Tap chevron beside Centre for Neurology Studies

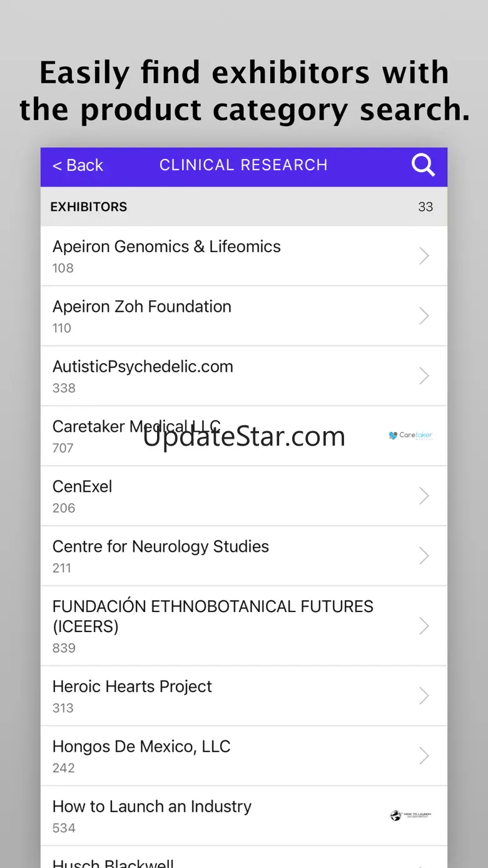coord(424,556)
